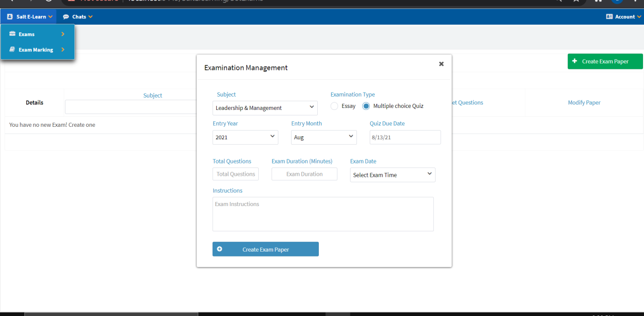Open the Subject dropdown

(x=265, y=107)
